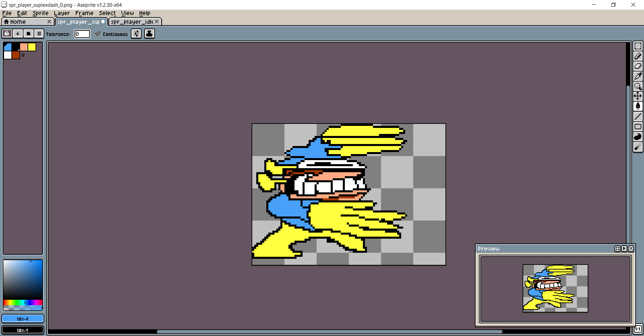
Task: Select the Paint Bucket tool
Action: point(638,106)
